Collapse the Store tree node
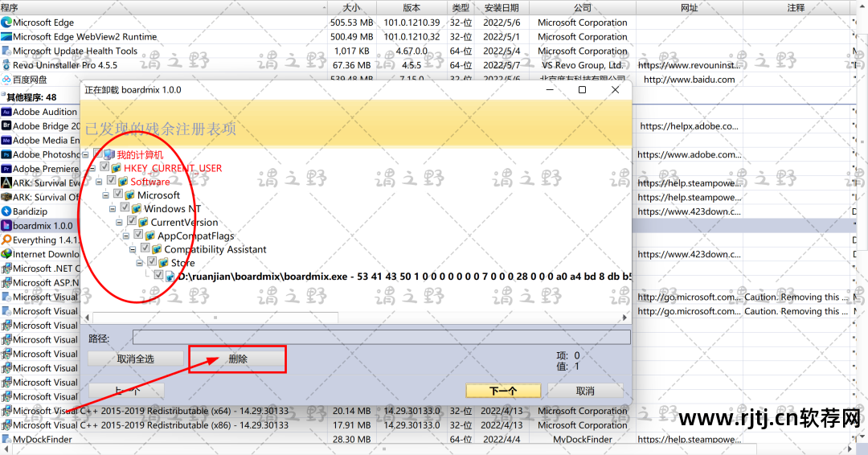Viewport: 868px width, 455px height. [140, 264]
